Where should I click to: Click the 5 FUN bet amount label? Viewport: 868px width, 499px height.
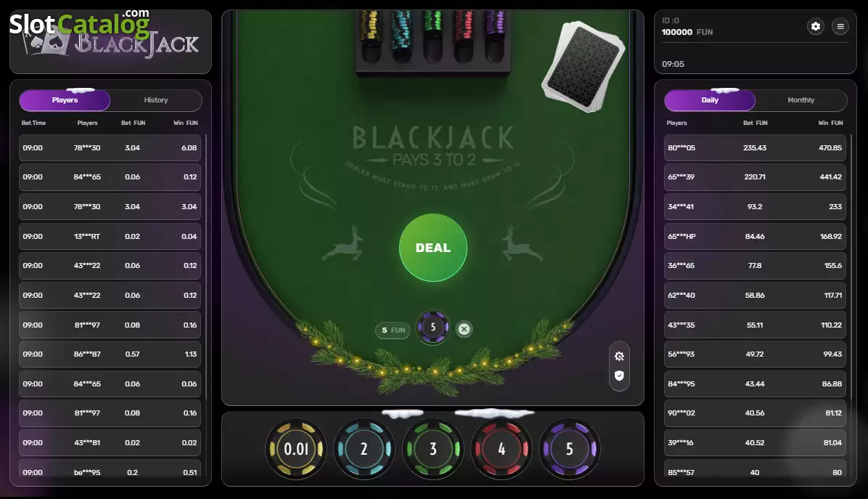[x=393, y=330]
